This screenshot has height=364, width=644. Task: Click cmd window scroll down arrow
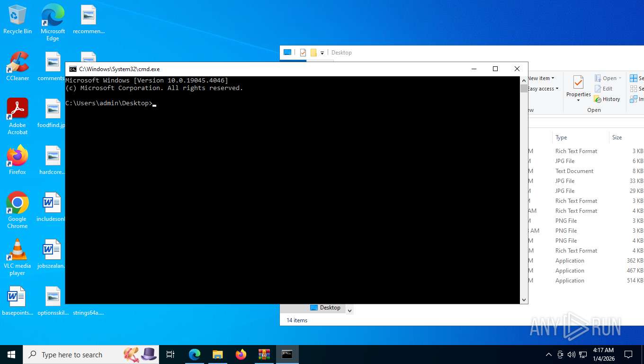524,300
